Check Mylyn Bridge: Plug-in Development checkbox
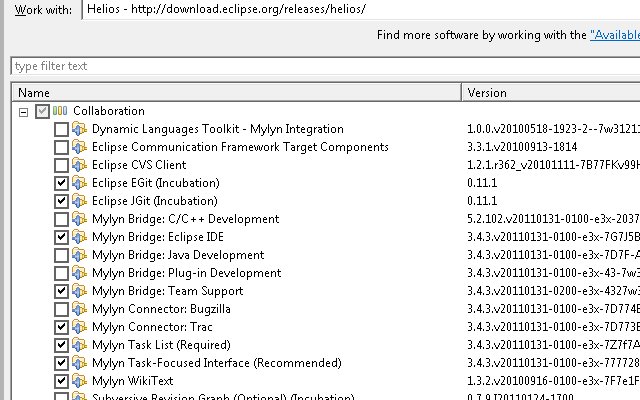The width and height of the screenshot is (640, 400). [x=61, y=273]
